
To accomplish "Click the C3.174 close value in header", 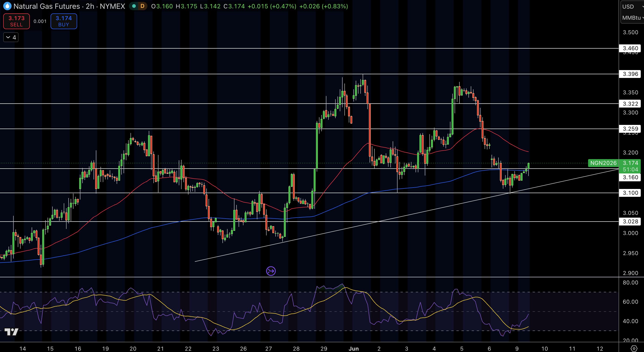I will [x=234, y=6].
